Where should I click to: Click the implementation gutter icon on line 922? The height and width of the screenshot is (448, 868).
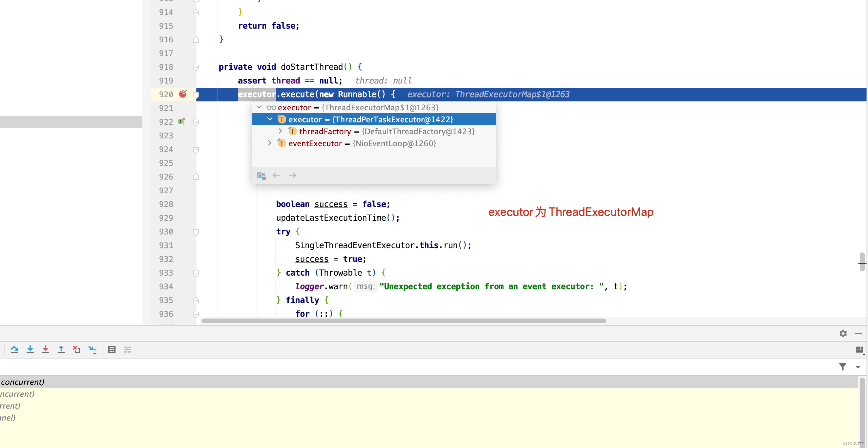pos(181,121)
